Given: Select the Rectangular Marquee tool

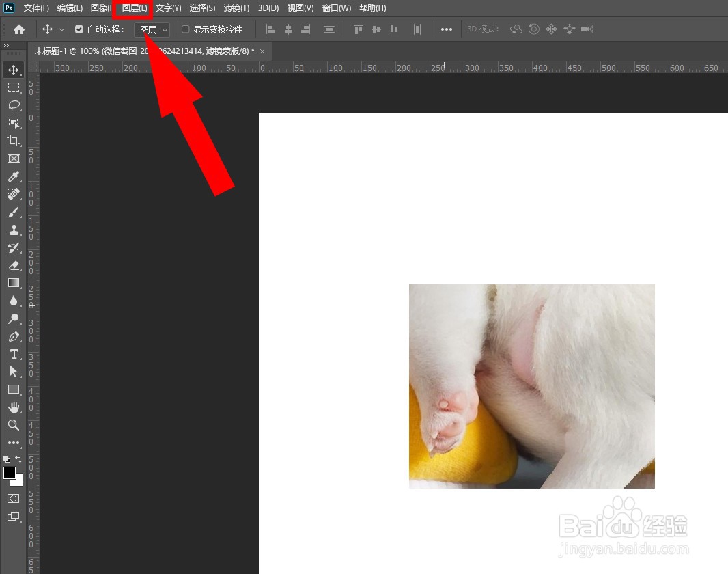Looking at the screenshot, I should tap(14, 87).
